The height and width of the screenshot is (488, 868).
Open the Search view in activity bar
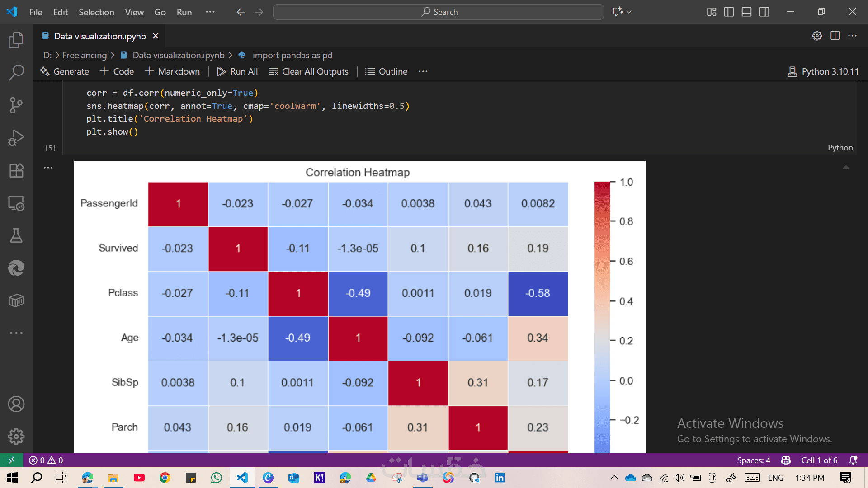tap(16, 72)
